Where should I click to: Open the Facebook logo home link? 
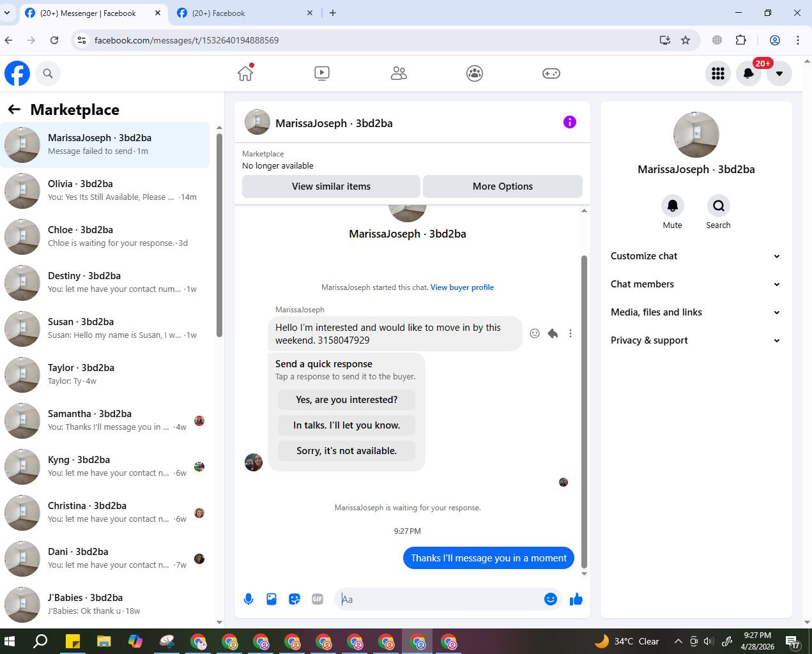coord(17,73)
